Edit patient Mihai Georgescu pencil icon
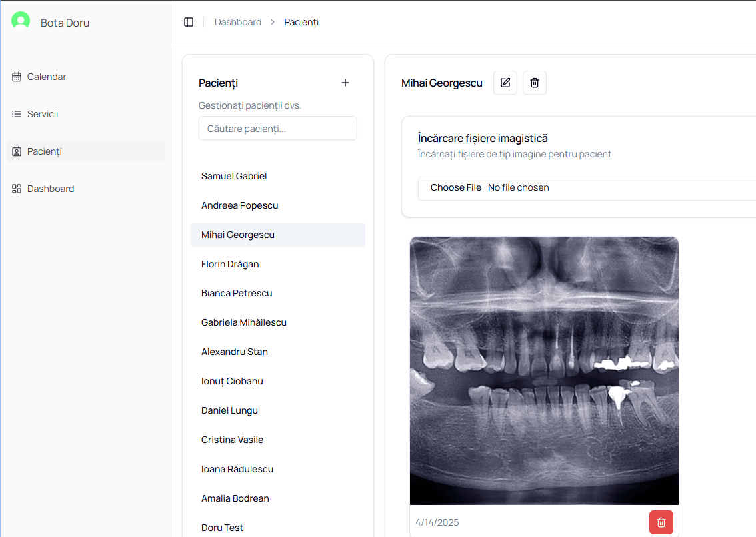 [x=505, y=83]
